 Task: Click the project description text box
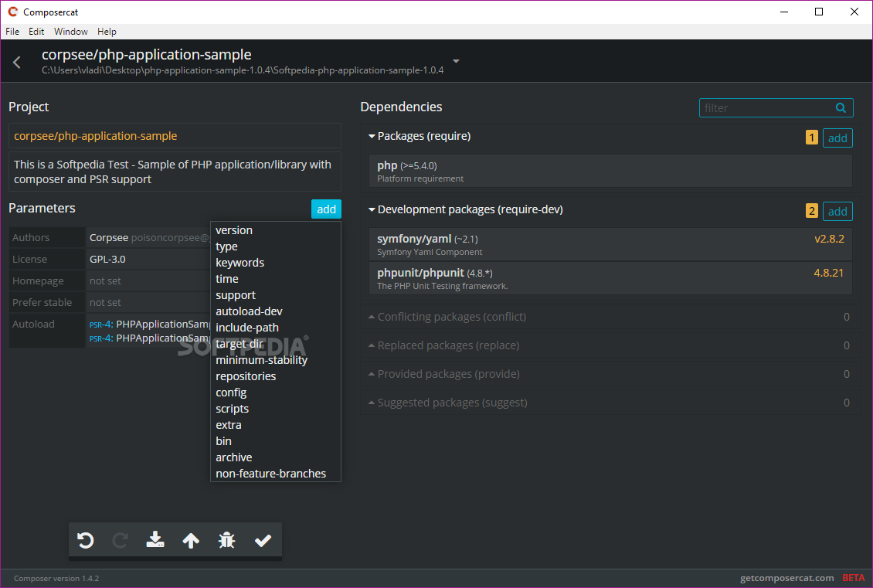[175, 172]
